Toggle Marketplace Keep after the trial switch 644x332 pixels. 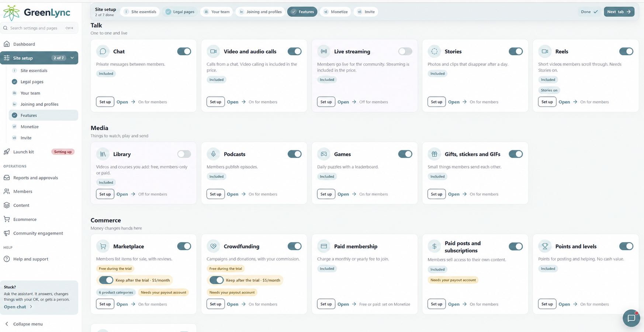click(106, 280)
